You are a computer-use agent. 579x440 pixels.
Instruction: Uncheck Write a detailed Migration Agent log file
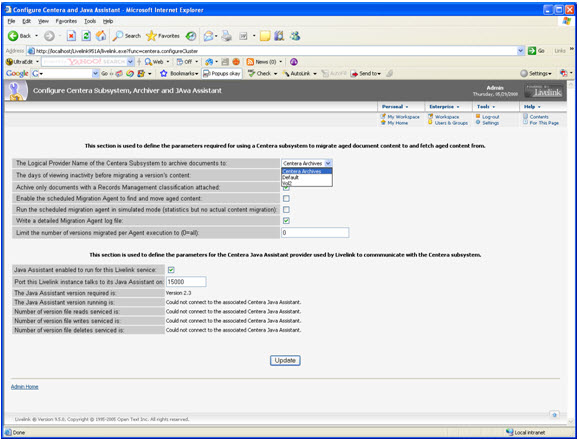286,221
